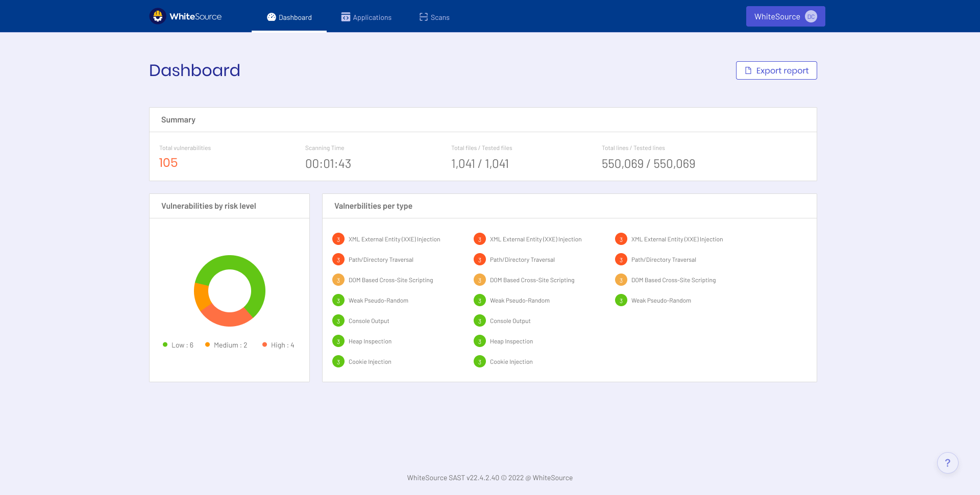Click the Dashboard gauge icon in navigation

(271, 17)
